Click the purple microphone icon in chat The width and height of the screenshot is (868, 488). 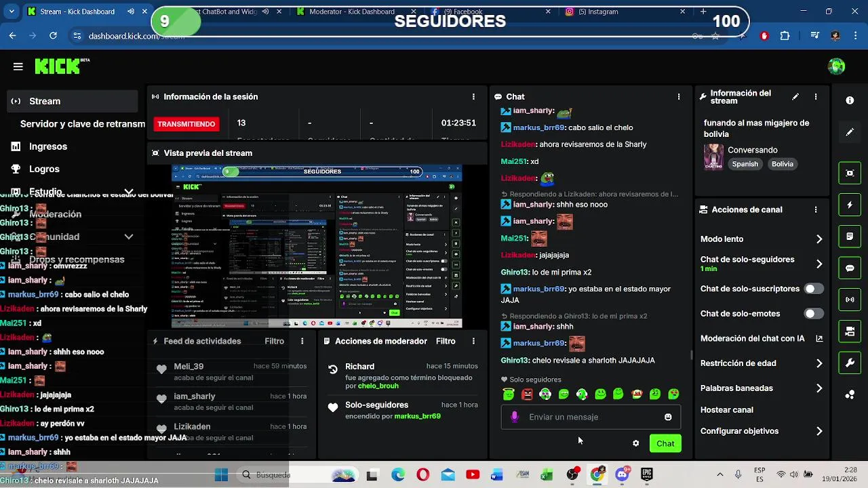(515, 417)
